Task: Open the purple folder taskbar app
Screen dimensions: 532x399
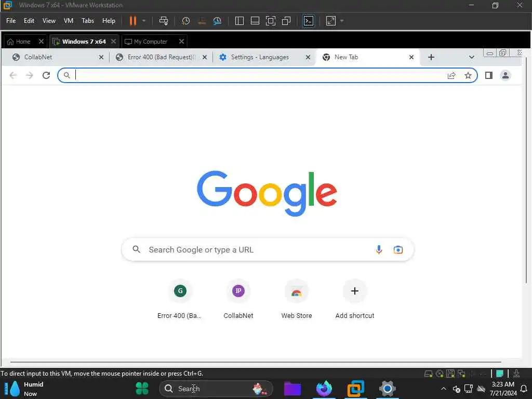Action: tap(292, 389)
